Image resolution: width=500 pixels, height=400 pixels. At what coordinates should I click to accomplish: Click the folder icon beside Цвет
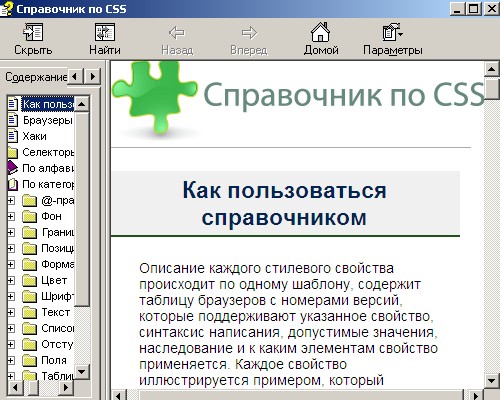[29, 280]
